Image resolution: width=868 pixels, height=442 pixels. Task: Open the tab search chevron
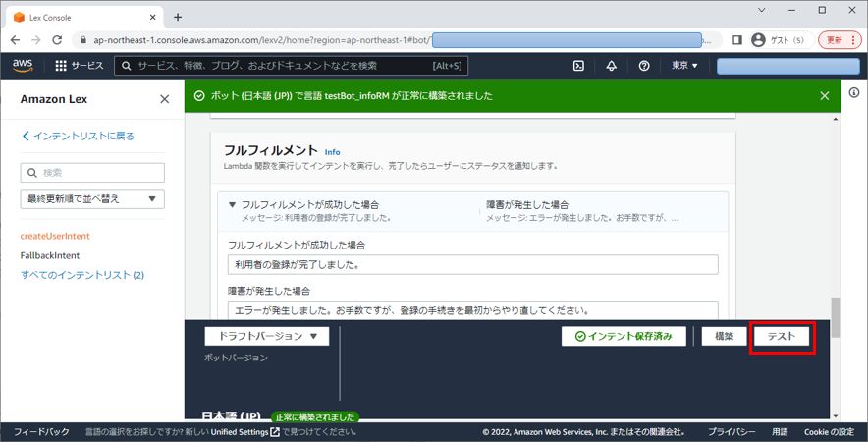(x=762, y=10)
